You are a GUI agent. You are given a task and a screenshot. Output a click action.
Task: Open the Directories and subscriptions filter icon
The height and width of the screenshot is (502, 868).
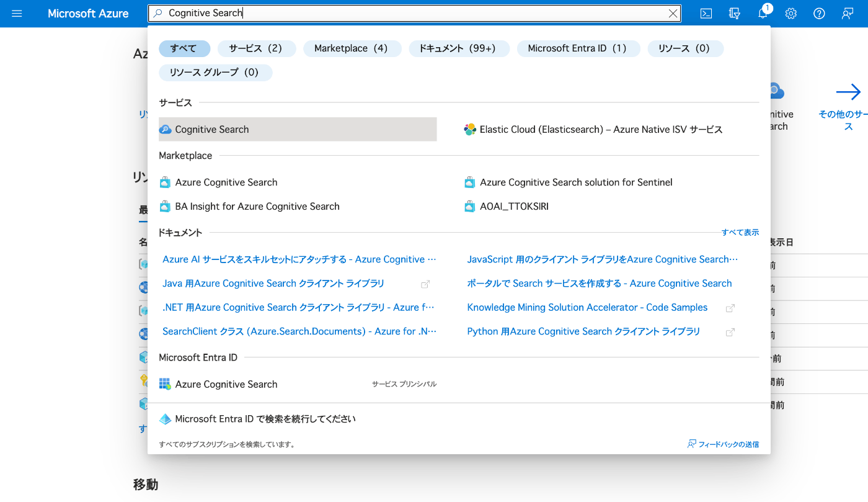click(x=735, y=13)
